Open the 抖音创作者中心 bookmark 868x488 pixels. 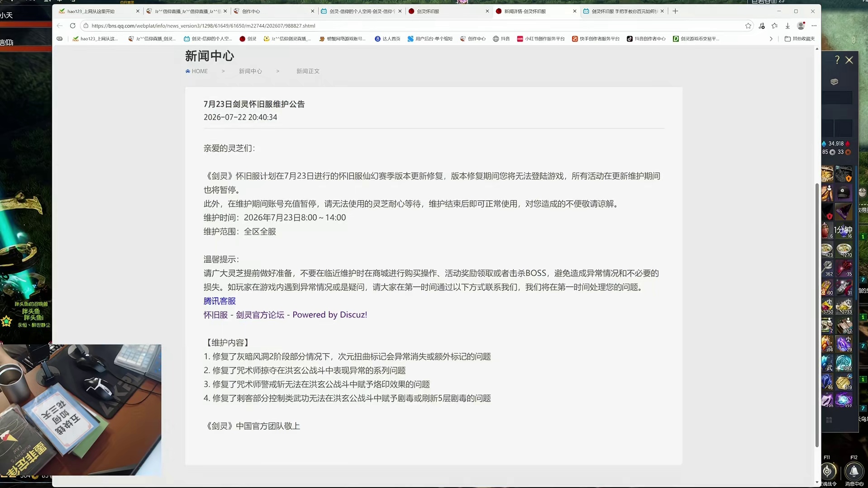646,39
